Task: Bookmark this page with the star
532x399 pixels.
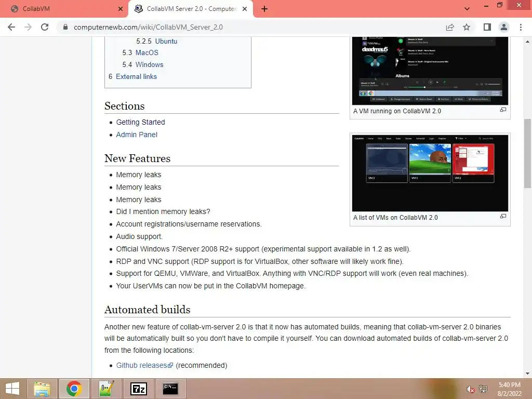Action: tap(467, 27)
